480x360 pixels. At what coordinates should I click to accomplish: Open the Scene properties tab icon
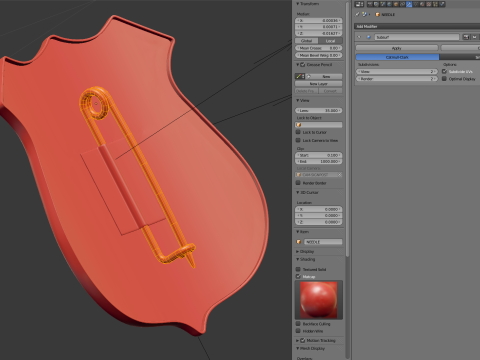(x=383, y=4)
